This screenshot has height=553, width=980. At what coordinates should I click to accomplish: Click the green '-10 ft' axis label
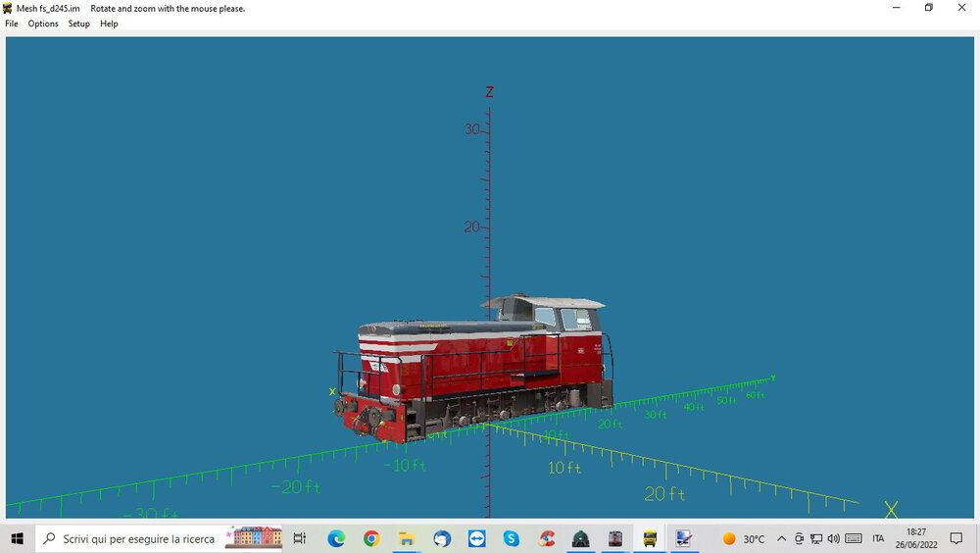click(x=405, y=466)
